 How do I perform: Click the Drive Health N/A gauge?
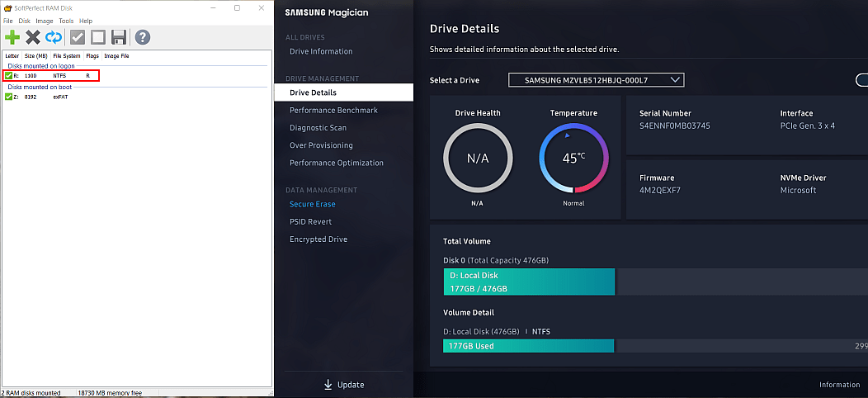coord(478,158)
